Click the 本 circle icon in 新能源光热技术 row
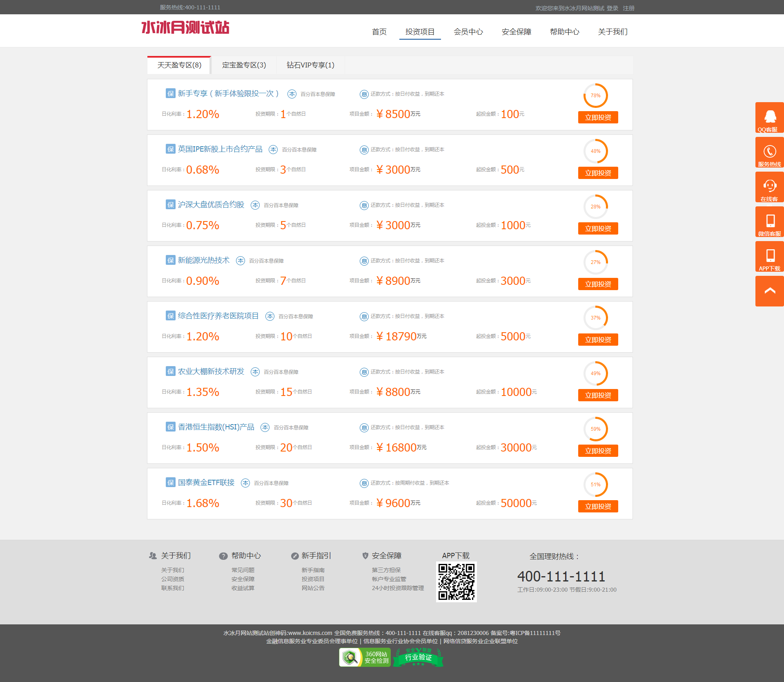The height and width of the screenshot is (682, 784). coord(241,261)
